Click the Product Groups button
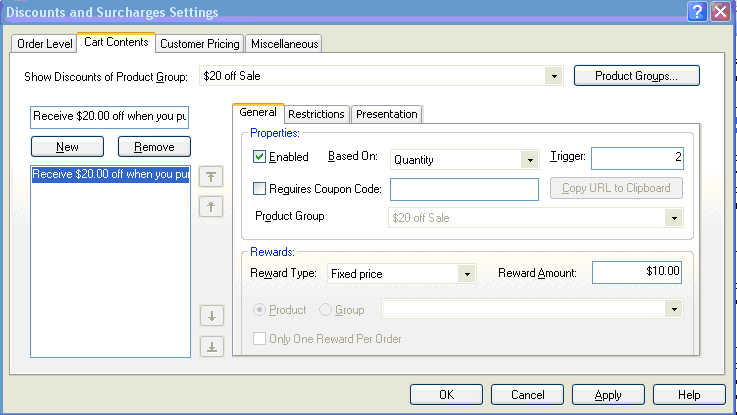This screenshot has width=737, height=415. click(x=636, y=76)
